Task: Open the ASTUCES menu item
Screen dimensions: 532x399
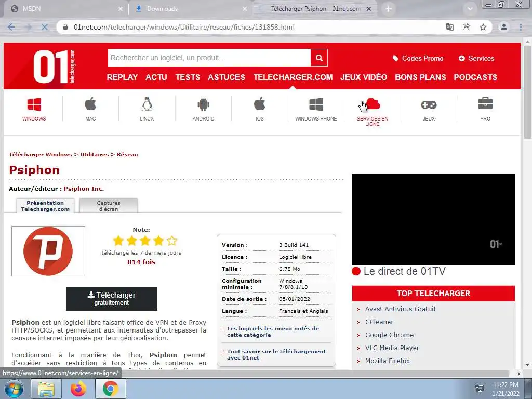Action: (227, 77)
